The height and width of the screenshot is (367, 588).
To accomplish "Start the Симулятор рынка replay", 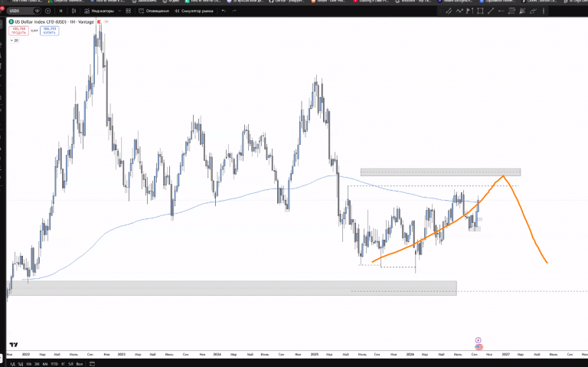I will coord(194,11).
